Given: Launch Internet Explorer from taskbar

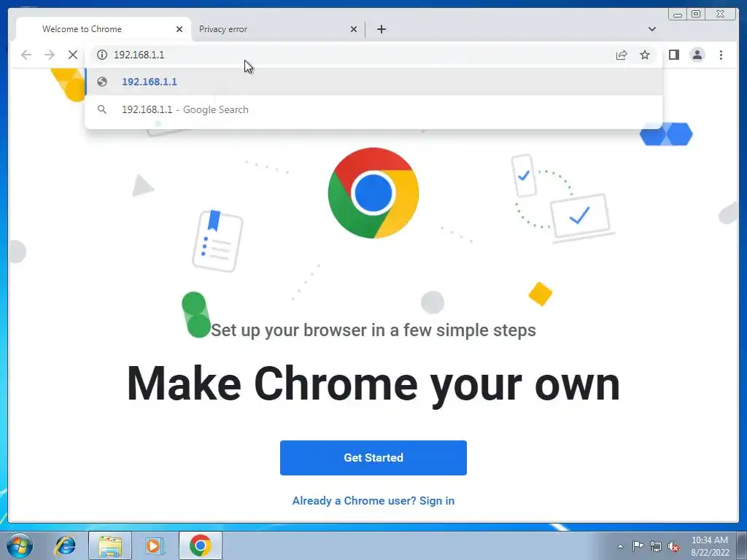Looking at the screenshot, I should tap(65, 545).
